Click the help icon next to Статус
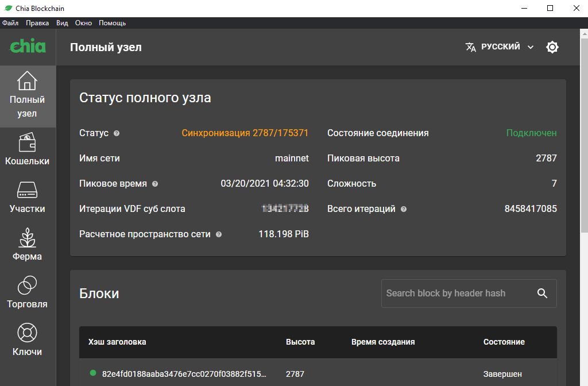 (x=117, y=133)
